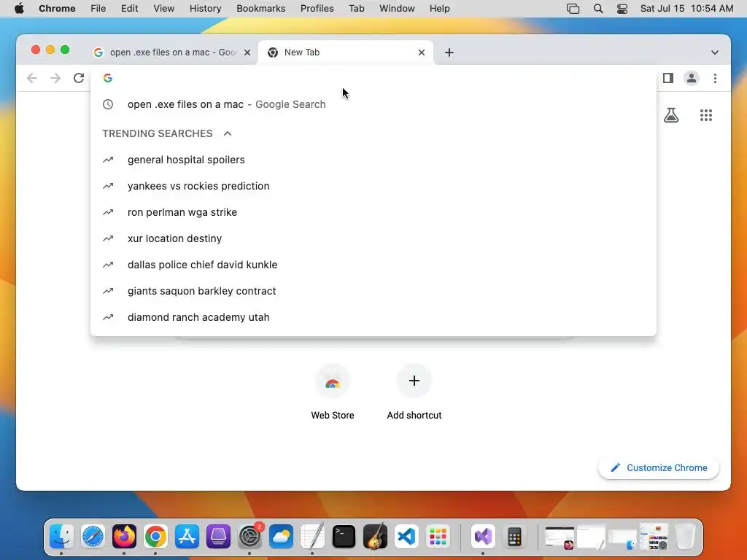
Task: Launch Safari from the Dock
Action: (93, 537)
